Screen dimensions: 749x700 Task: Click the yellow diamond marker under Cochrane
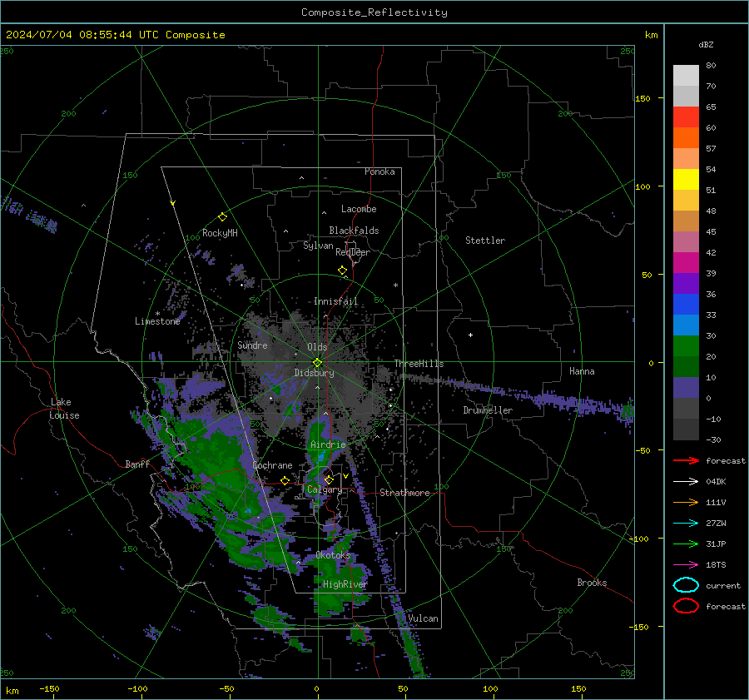285,480
